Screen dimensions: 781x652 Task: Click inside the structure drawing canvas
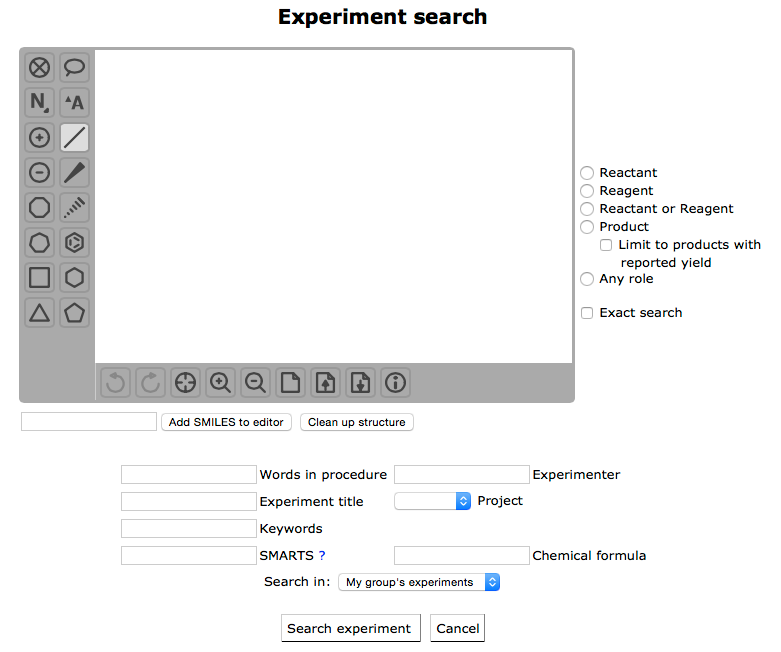334,206
